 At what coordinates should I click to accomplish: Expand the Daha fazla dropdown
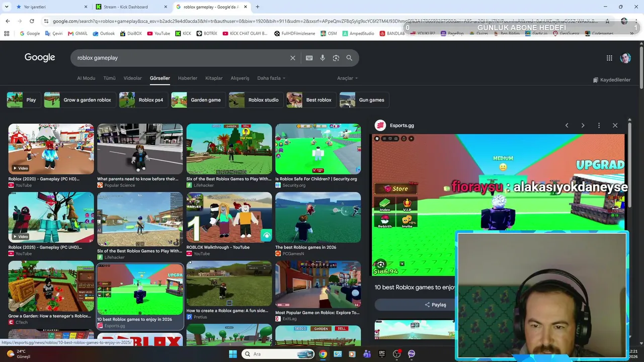(x=271, y=78)
